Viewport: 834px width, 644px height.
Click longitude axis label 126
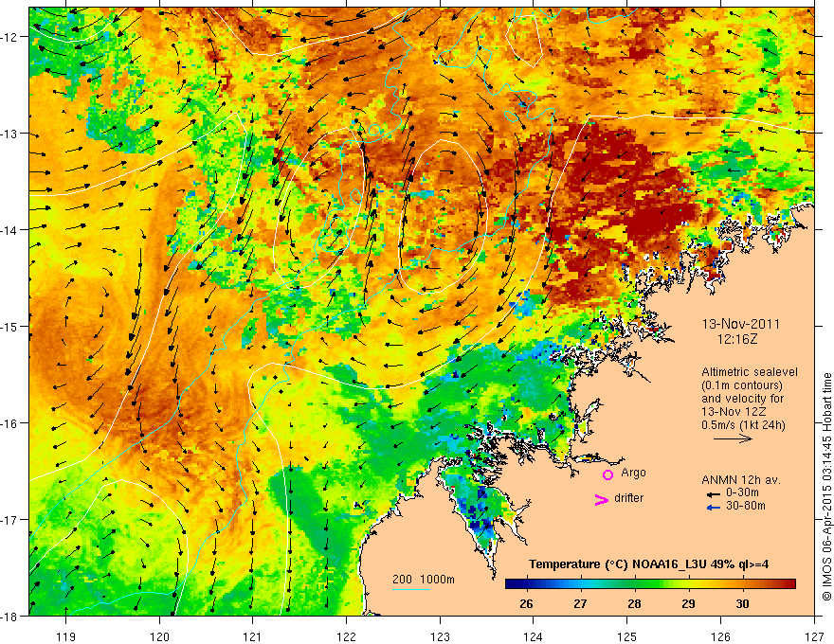pyautogui.click(x=720, y=636)
